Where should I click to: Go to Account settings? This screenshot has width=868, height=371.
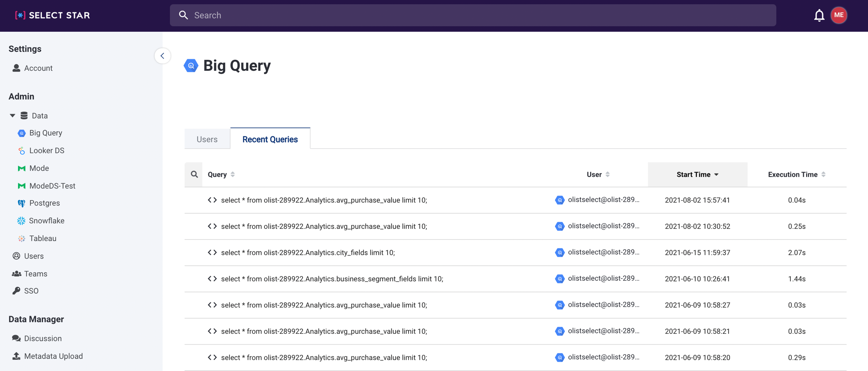38,68
